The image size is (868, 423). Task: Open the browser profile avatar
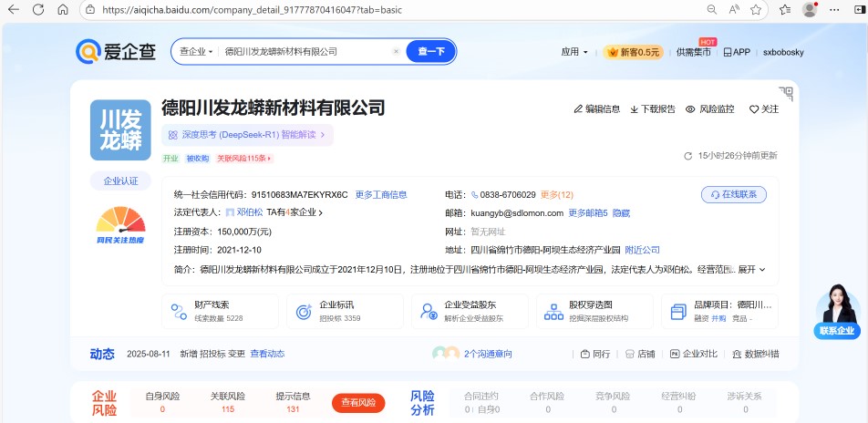coord(810,9)
